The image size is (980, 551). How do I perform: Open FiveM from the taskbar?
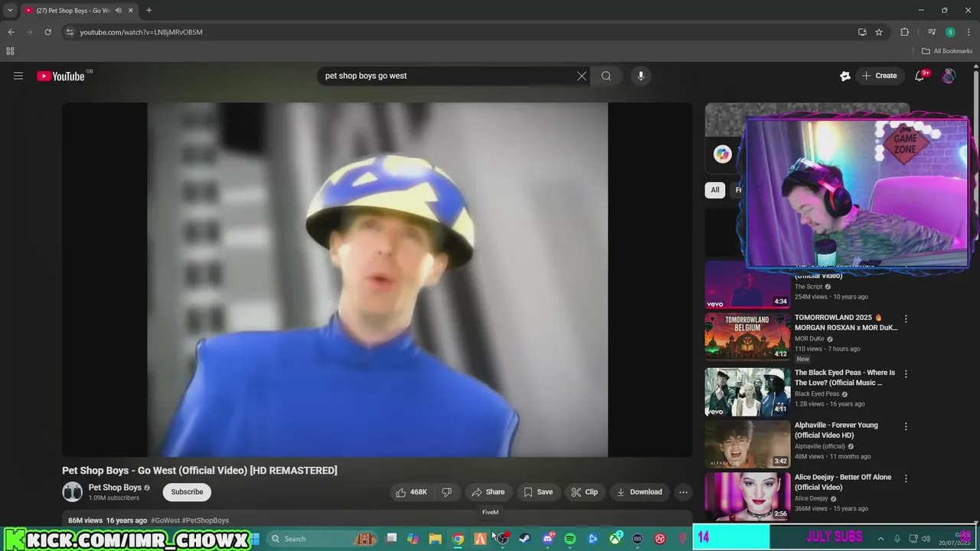tap(480, 539)
